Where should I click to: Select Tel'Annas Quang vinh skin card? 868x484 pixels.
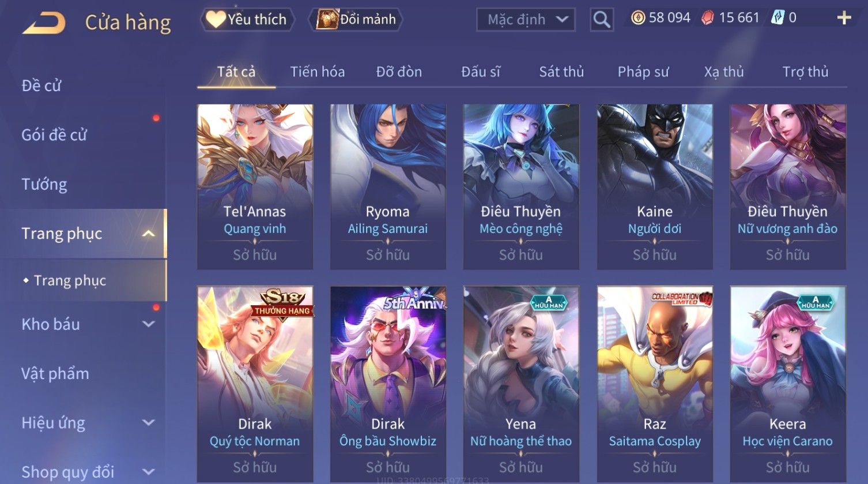[x=255, y=187]
